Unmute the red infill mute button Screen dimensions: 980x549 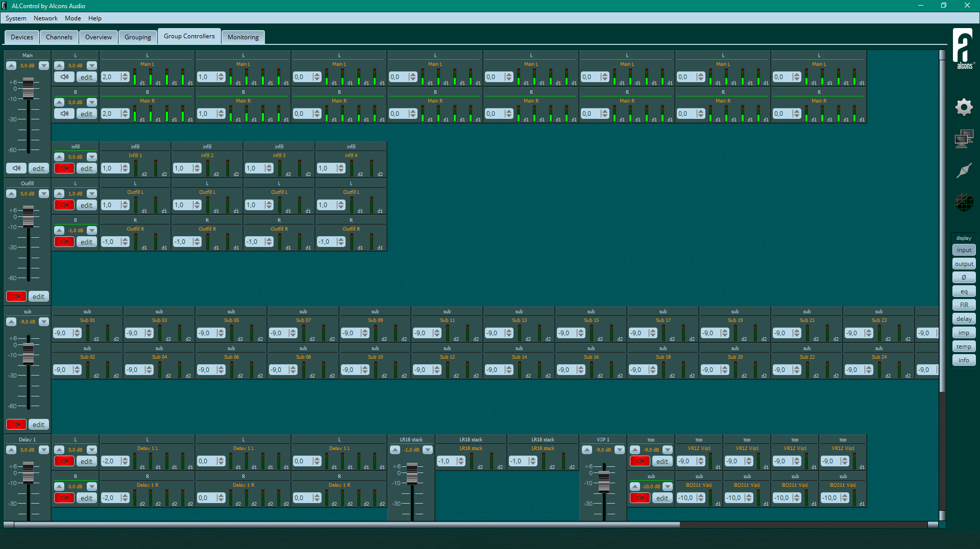coord(64,168)
